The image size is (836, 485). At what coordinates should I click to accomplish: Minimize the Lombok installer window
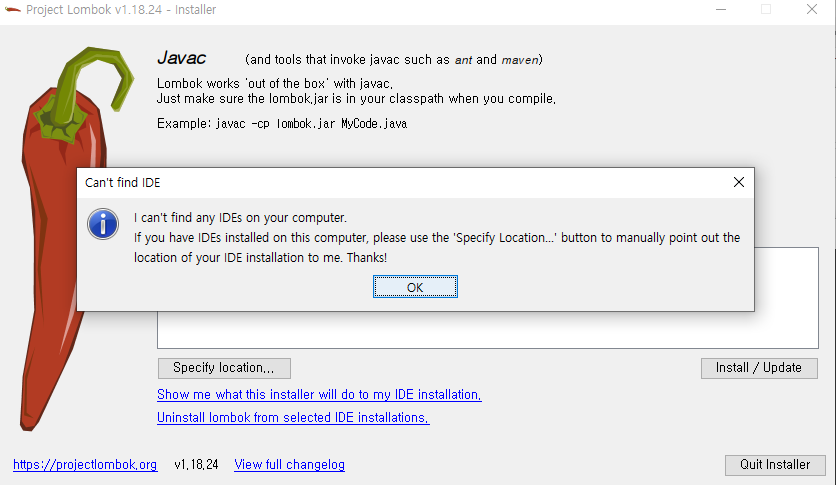(721, 10)
